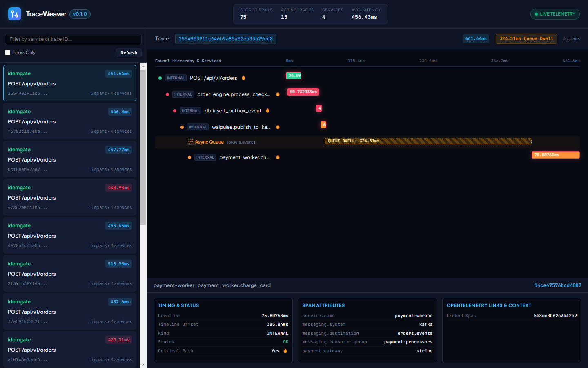Click the messaging.destination orders.events value

coord(415,333)
